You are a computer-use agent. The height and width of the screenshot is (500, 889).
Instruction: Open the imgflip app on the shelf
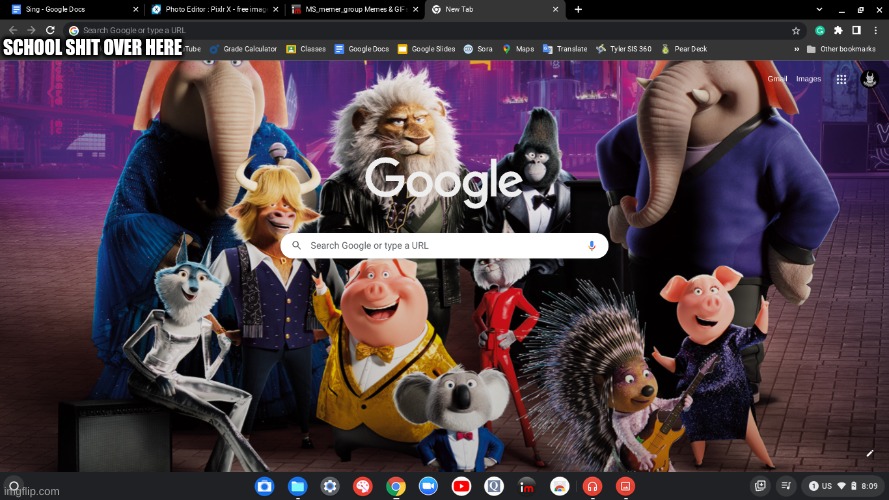[x=527, y=486]
